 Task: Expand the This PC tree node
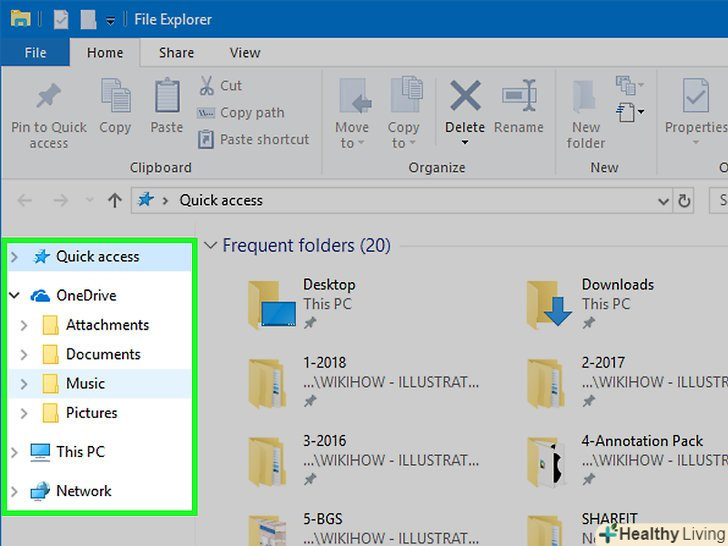tap(14, 452)
